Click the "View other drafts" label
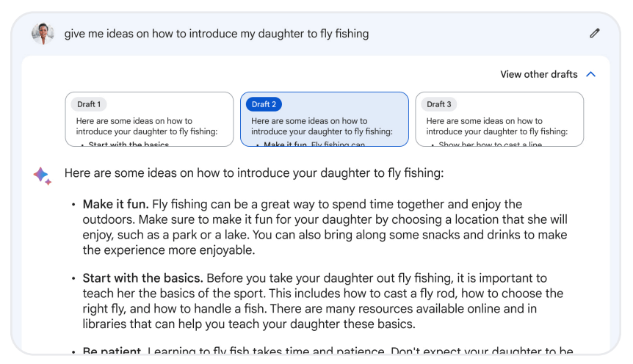 pos(538,75)
